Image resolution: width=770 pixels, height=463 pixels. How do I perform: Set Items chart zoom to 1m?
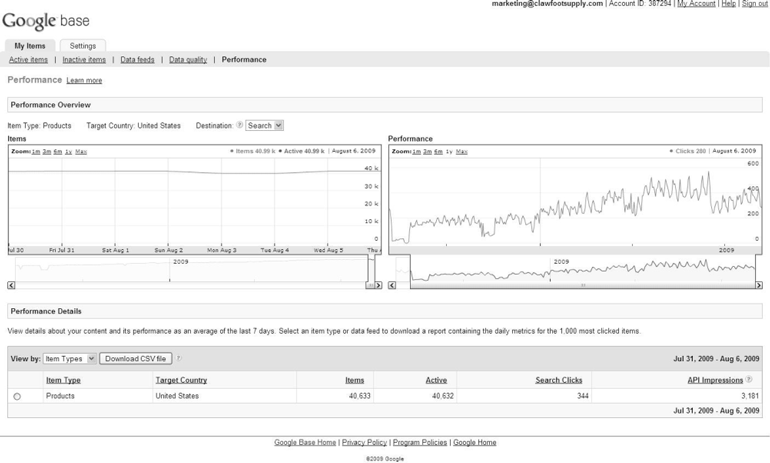pyautogui.click(x=36, y=152)
